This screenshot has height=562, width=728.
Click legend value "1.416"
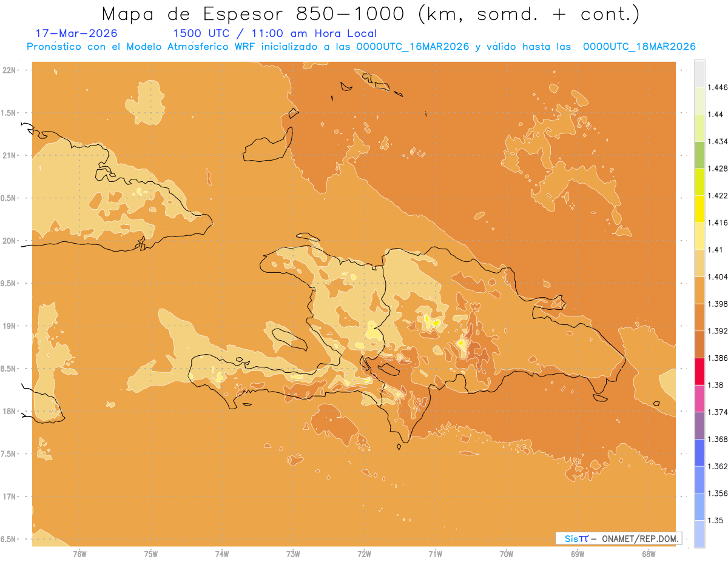coord(718,222)
